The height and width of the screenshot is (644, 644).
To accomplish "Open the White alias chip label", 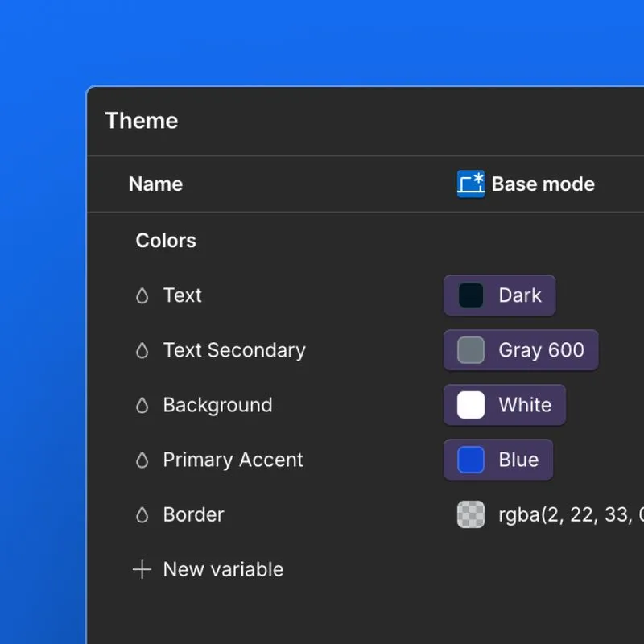I will click(525, 405).
